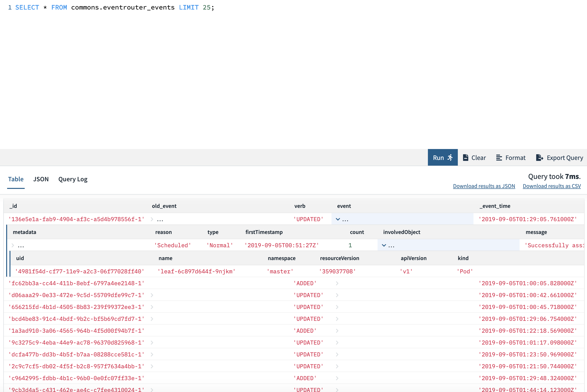Click the running figure icon on Run

[450, 158]
